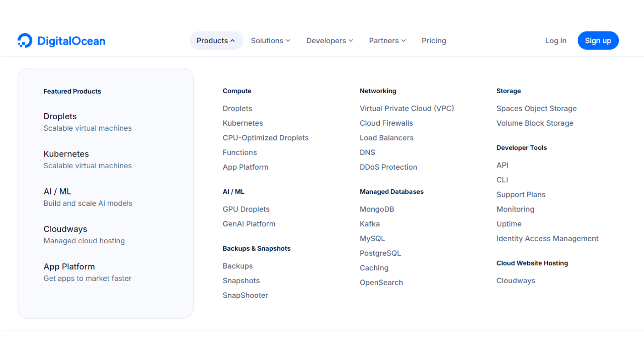Select Kubernetes under Compute
The height and width of the screenshot is (362, 644).
(x=243, y=123)
